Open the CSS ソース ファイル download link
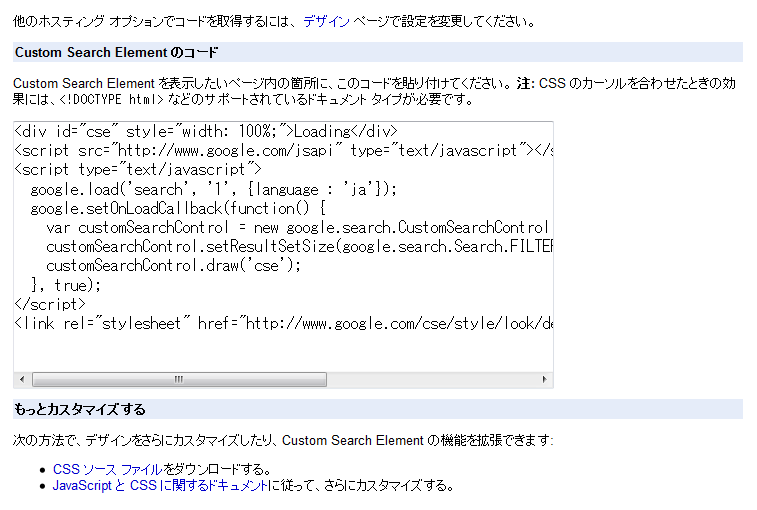The height and width of the screenshot is (510, 757). point(107,469)
